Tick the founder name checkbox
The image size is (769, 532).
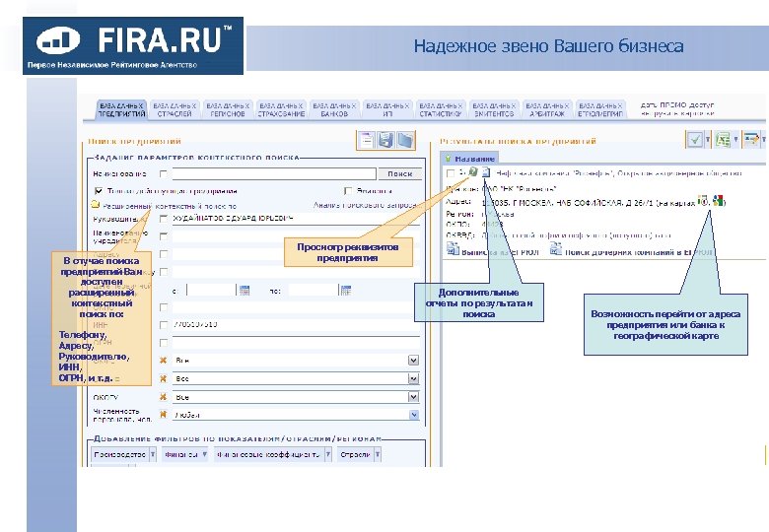click(x=164, y=236)
